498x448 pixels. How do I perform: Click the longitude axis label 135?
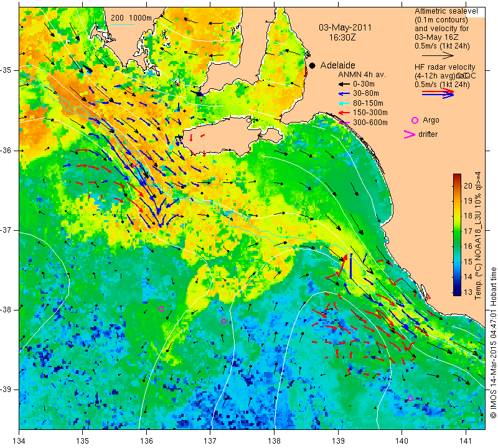click(83, 441)
